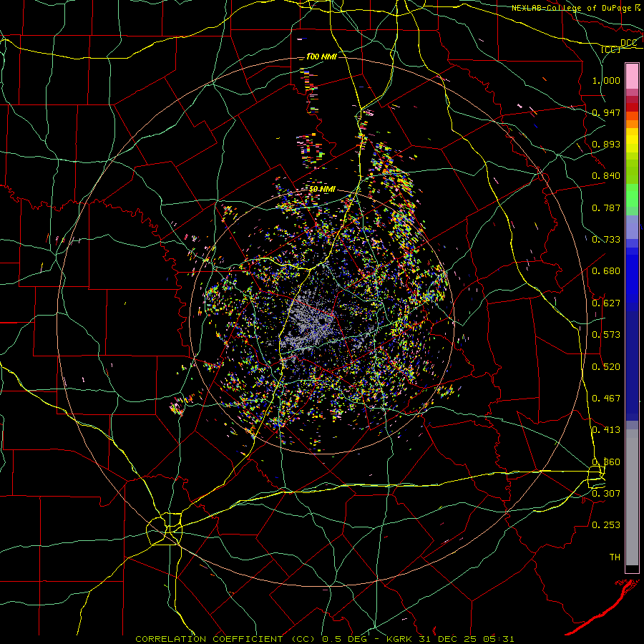Pick the dark red color bar segment
Viewport: 644px width, 644px height.
pyautogui.click(x=632, y=107)
